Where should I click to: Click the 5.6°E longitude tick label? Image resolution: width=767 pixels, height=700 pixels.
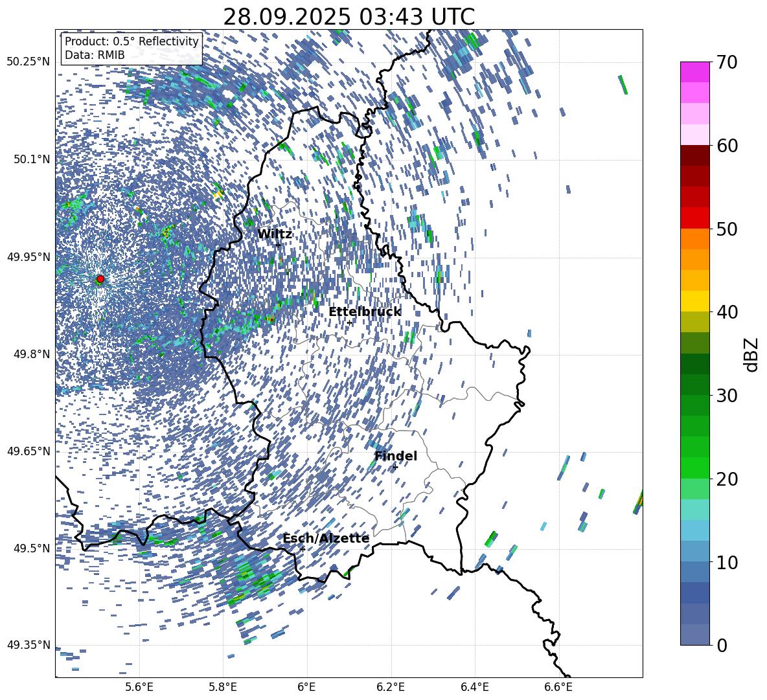[x=139, y=687]
